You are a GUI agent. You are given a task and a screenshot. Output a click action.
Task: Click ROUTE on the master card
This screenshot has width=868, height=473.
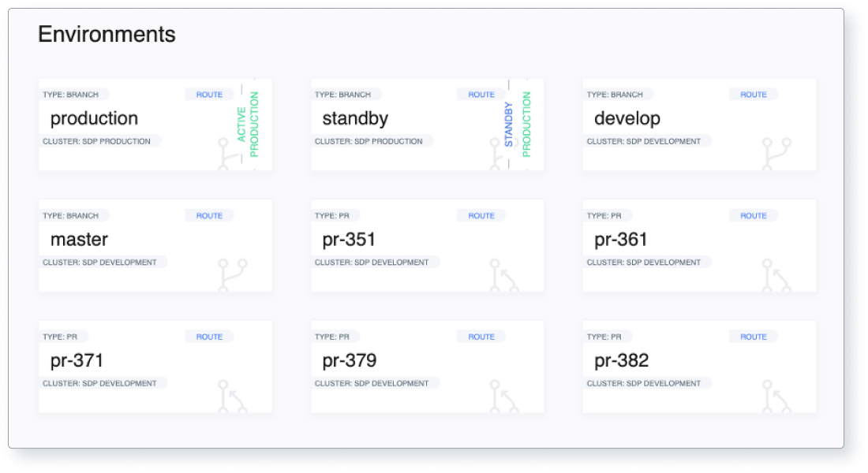pos(208,215)
